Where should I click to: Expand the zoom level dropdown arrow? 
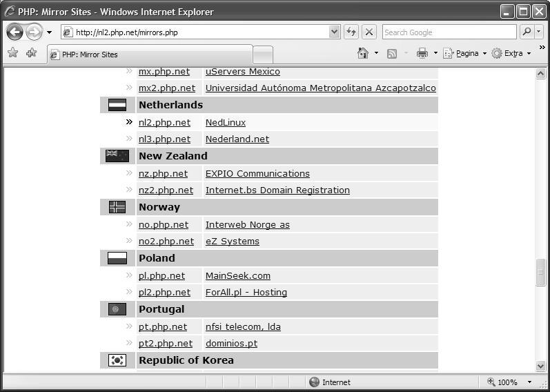click(529, 382)
